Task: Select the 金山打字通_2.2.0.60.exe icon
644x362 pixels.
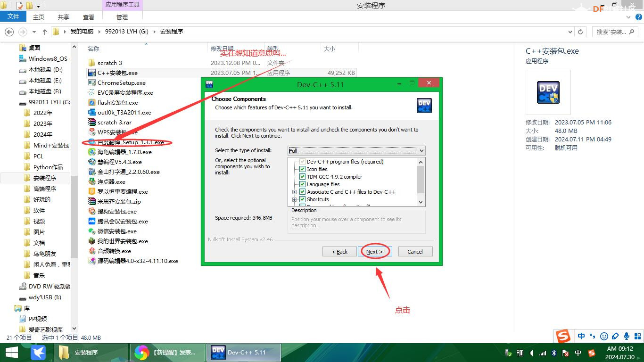Action: coord(92,172)
